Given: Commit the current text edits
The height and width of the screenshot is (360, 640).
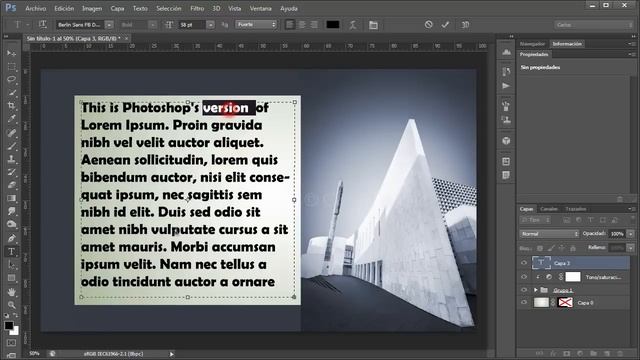Looking at the screenshot, I should (445, 24).
